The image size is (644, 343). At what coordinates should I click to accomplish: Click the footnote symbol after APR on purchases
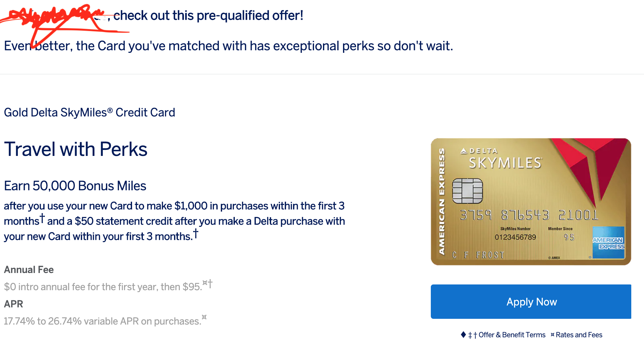coord(204,317)
